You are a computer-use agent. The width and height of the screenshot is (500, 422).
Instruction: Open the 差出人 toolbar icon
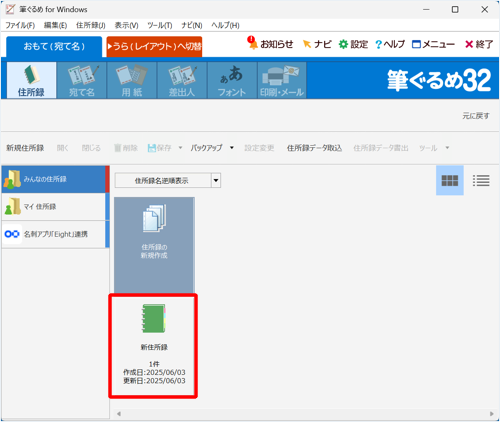tap(182, 80)
